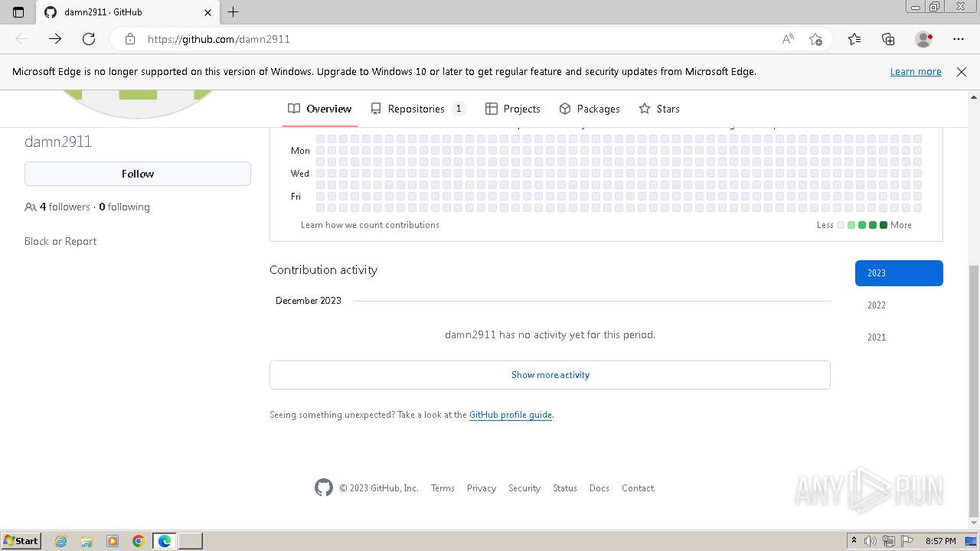Screen dimensions: 980x551
Task: Click the gray no-contribution legend swatch
Action: coord(841,225)
